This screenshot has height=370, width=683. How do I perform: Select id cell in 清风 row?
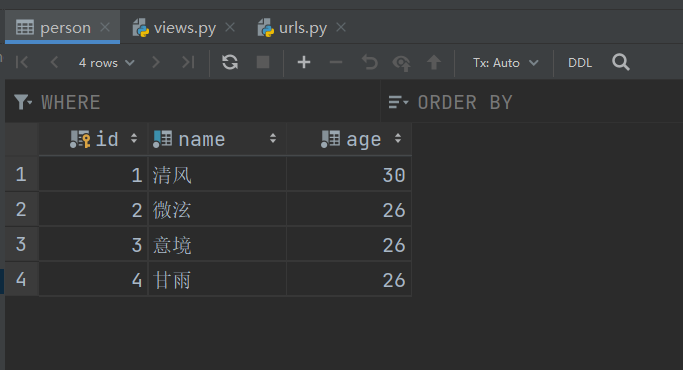tap(93, 174)
